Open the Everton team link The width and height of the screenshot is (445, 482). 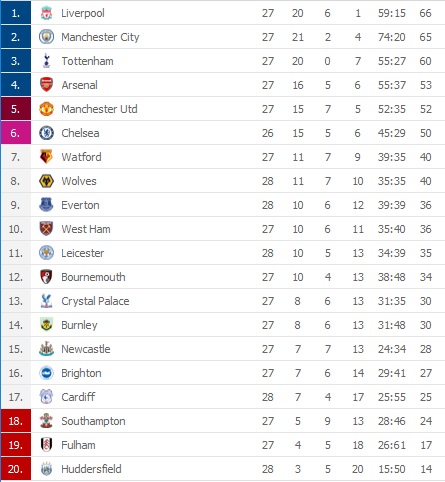80,205
